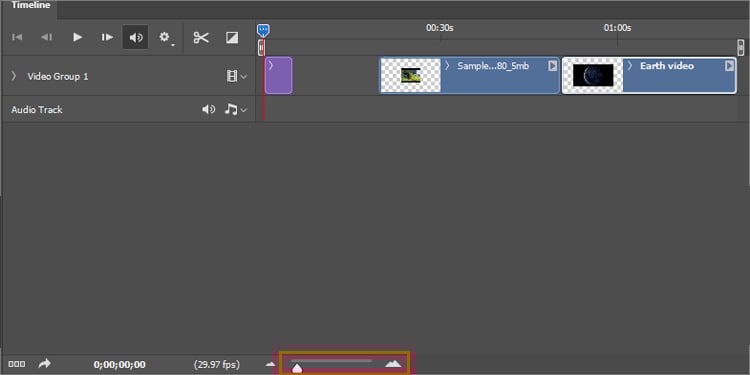Play the timeline
Screen dimensions: 750x375
(77, 37)
